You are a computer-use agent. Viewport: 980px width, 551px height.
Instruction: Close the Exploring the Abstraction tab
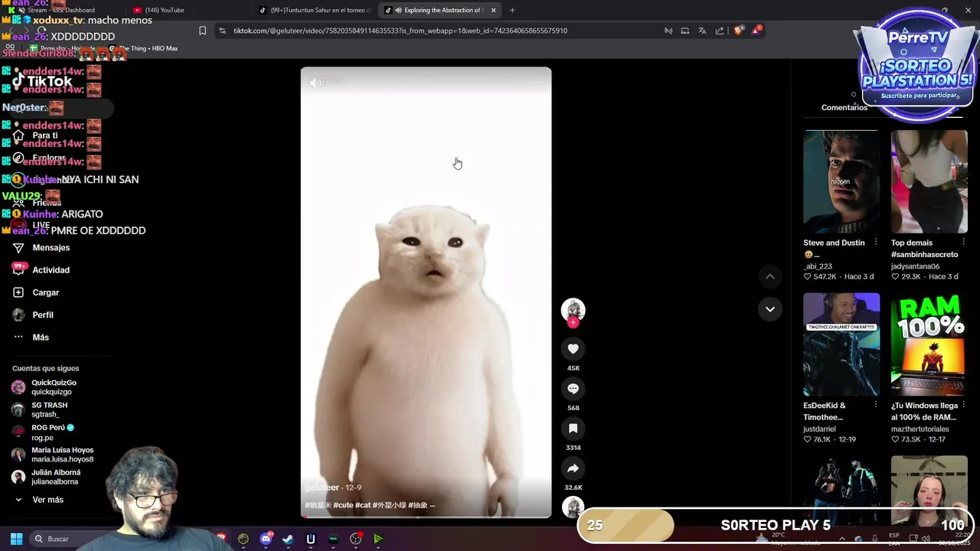(493, 10)
